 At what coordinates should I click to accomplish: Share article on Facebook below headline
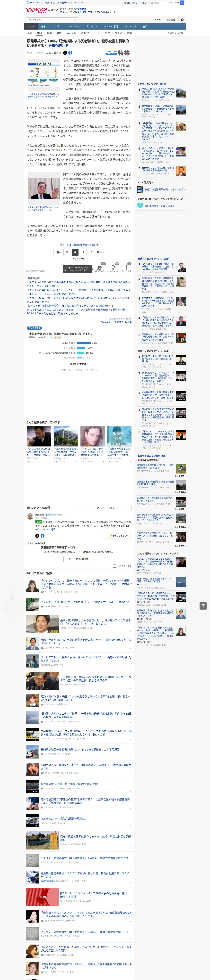[x=70, y=53]
